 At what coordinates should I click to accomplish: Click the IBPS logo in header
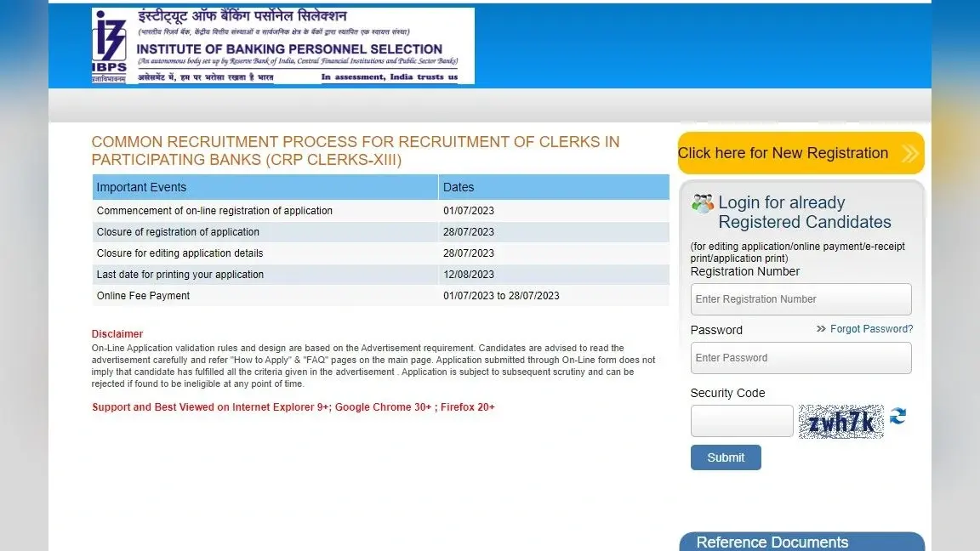coord(110,46)
